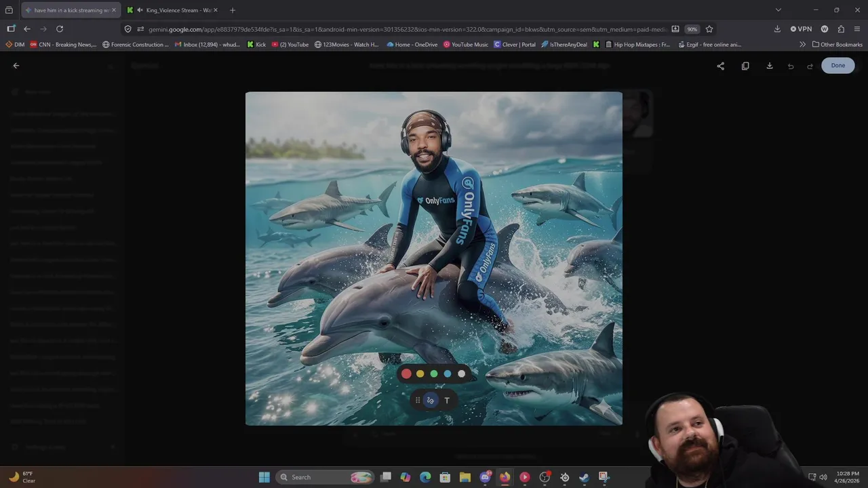Open the IsThereAnyDeal bookmark

click(x=565, y=45)
